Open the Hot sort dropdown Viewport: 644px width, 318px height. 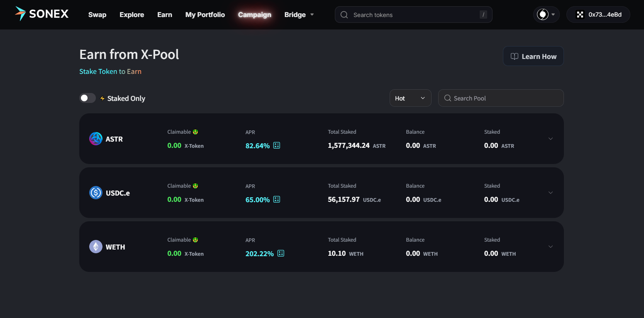coord(410,98)
